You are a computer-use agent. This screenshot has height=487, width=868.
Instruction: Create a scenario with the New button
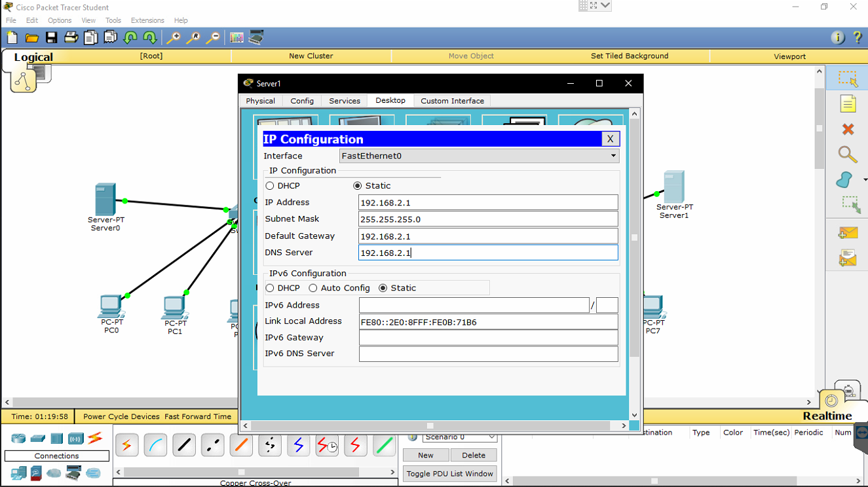(425, 455)
